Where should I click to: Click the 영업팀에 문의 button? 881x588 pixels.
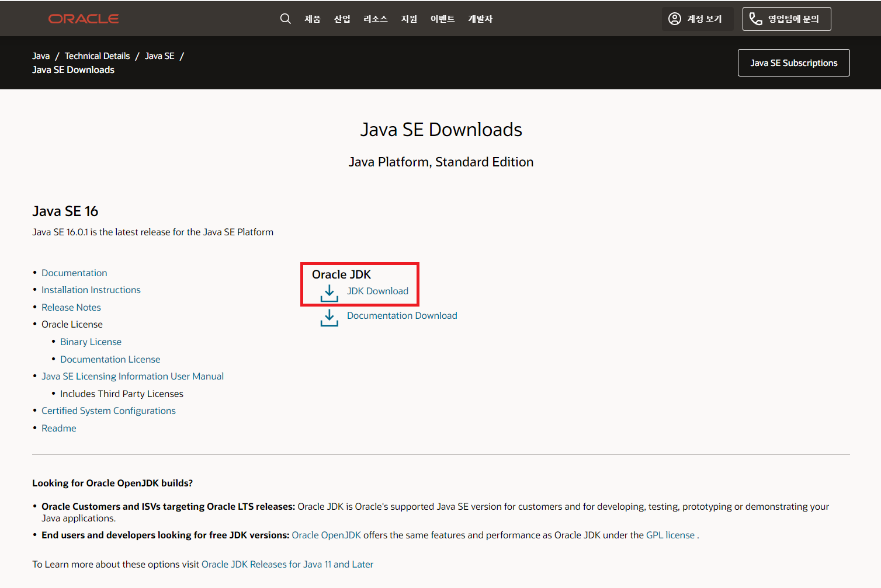click(x=787, y=19)
